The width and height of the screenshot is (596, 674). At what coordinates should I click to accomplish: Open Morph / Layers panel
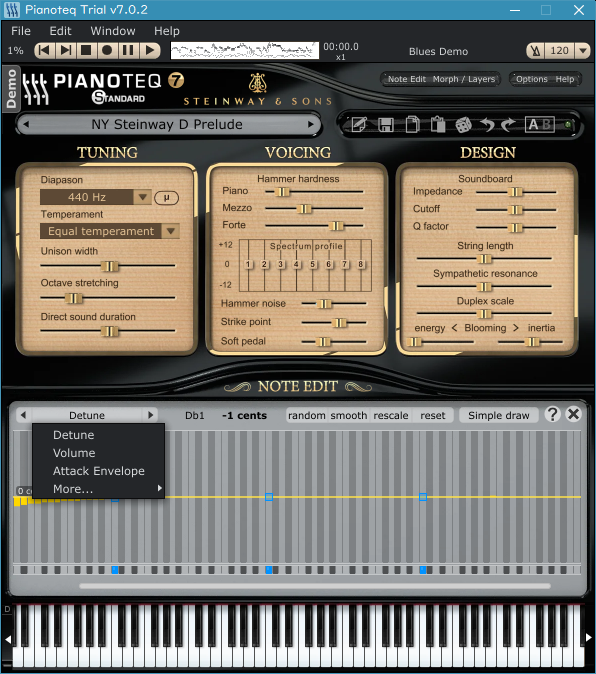click(x=464, y=79)
